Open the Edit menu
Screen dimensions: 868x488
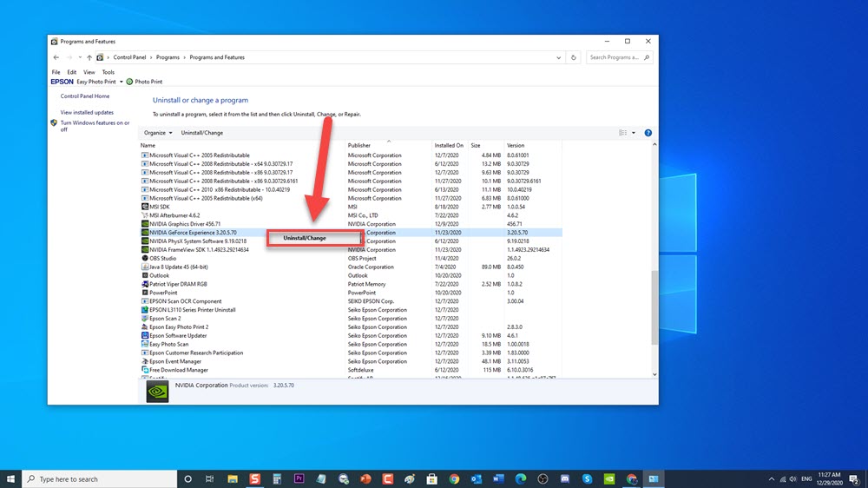pyautogui.click(x=72, y=72)
